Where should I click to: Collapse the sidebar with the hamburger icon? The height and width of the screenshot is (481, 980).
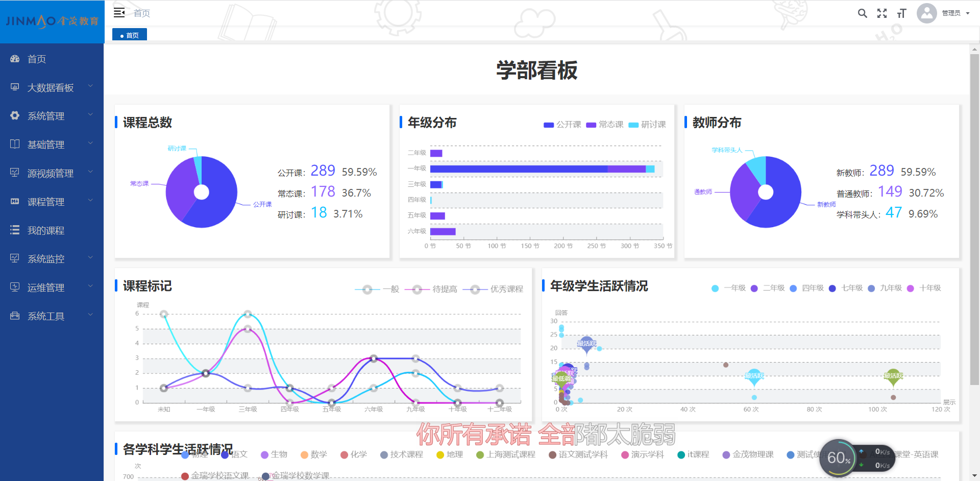(x=119, y=13)
